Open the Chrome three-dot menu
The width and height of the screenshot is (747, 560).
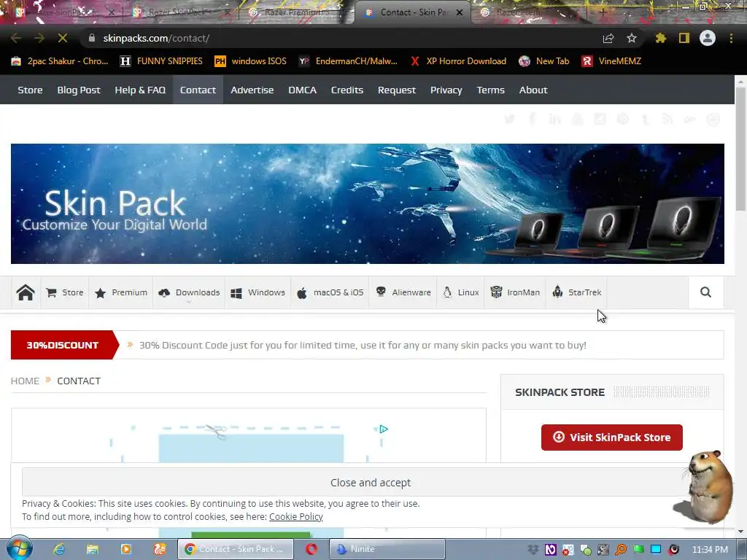point(731,38)
